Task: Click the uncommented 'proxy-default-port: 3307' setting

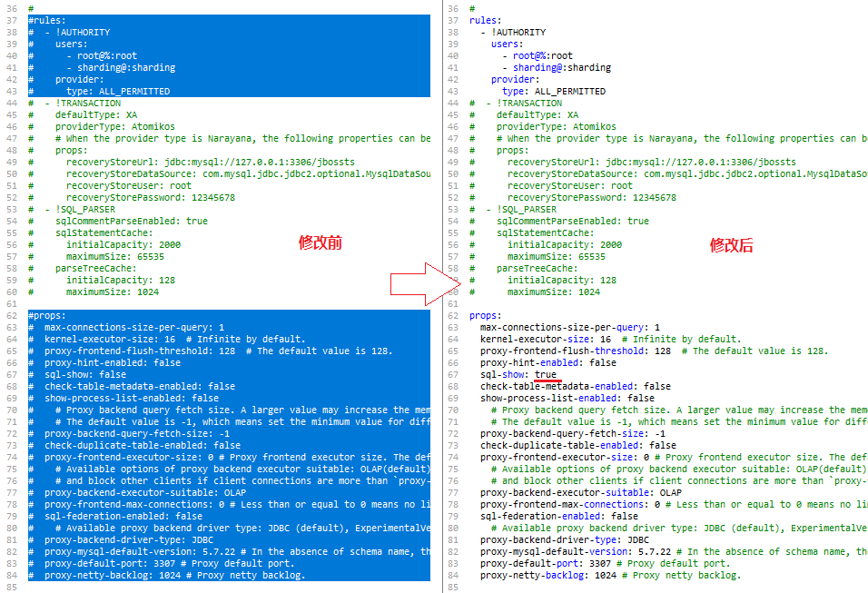Action: click(546, 564)
